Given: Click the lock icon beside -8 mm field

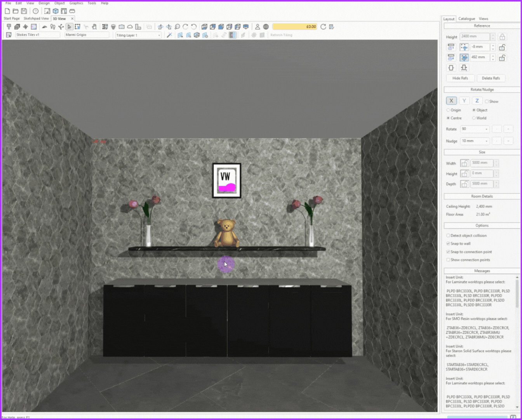Looking at the screenshot, I should coord(502,47).
